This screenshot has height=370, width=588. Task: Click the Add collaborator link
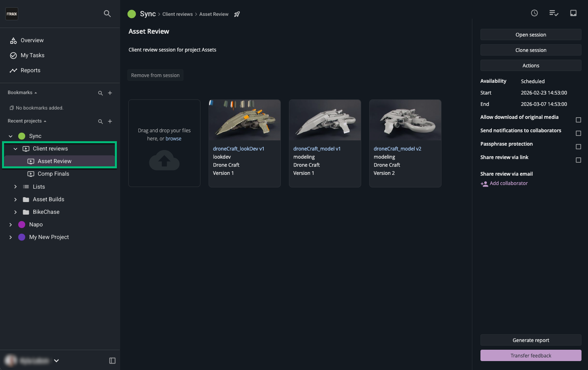(508, 183)
